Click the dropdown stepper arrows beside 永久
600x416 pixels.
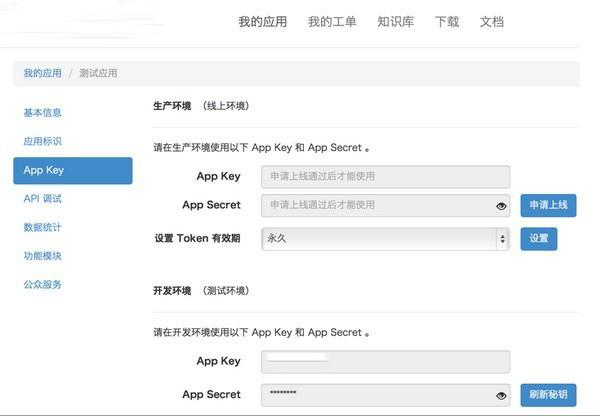point(501,239)
